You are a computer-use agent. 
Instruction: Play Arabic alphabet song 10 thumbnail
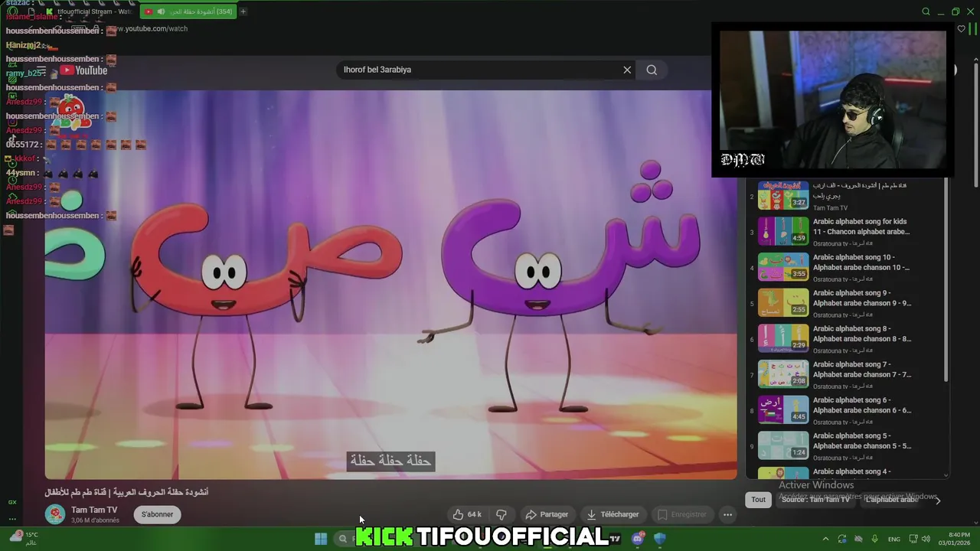click(x=783, y=267)
